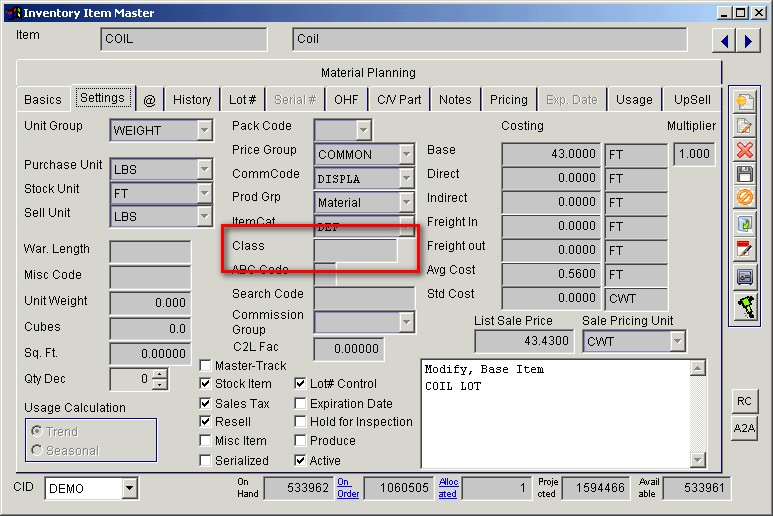Click the green pushpin icon

pyautogui.click(x=744, y=307)
